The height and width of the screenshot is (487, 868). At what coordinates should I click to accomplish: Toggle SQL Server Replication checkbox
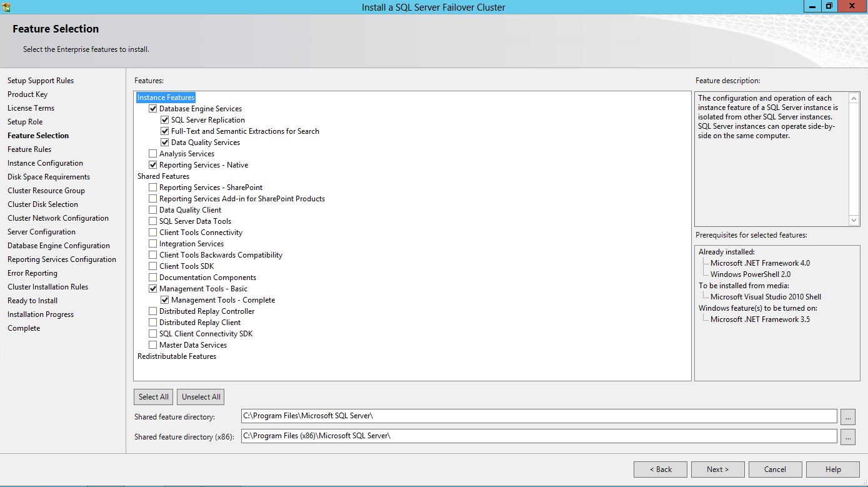(165, 120)
